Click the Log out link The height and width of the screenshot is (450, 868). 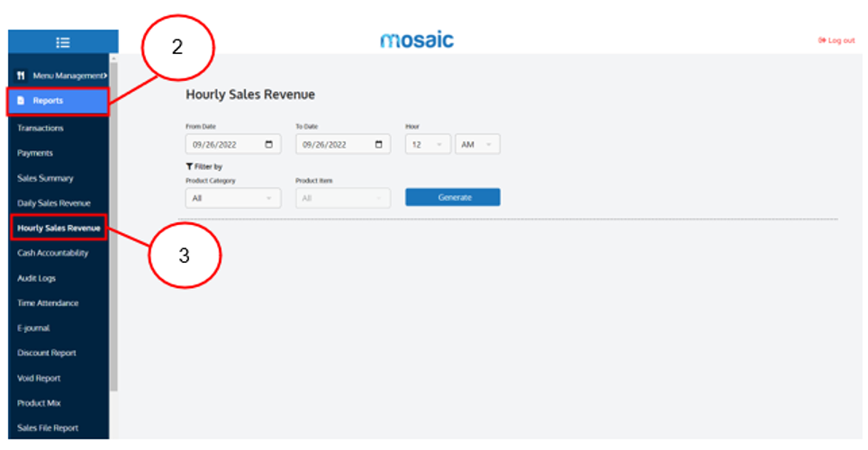(x=836, y=40)
